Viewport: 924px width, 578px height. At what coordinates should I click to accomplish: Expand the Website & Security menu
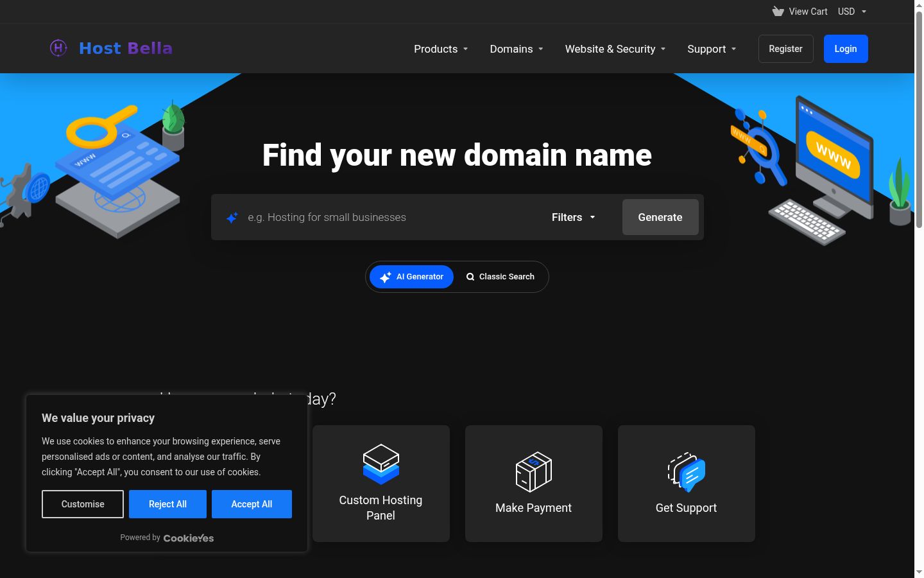point(615,49)
